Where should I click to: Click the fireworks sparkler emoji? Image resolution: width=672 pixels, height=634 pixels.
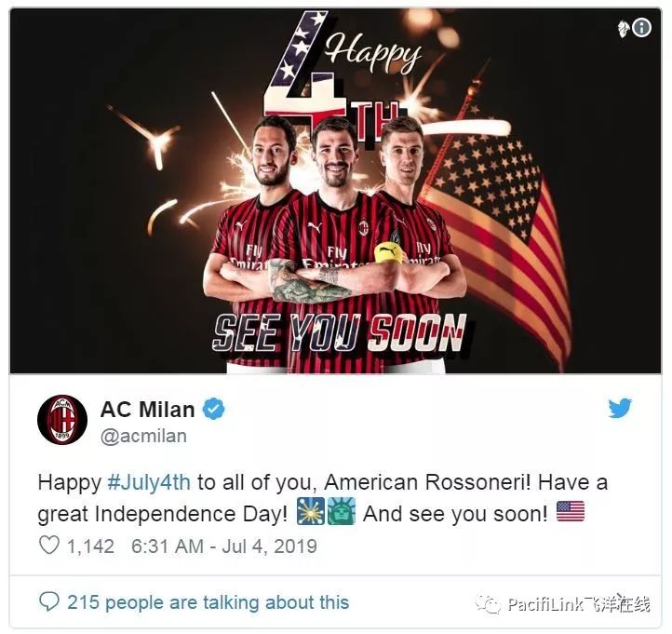click(x=311, y=511)
